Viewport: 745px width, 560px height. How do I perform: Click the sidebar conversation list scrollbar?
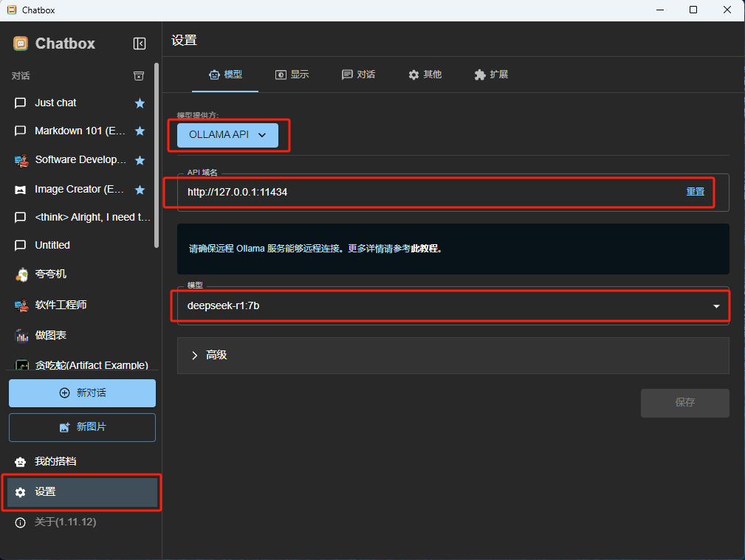(157, 156)
